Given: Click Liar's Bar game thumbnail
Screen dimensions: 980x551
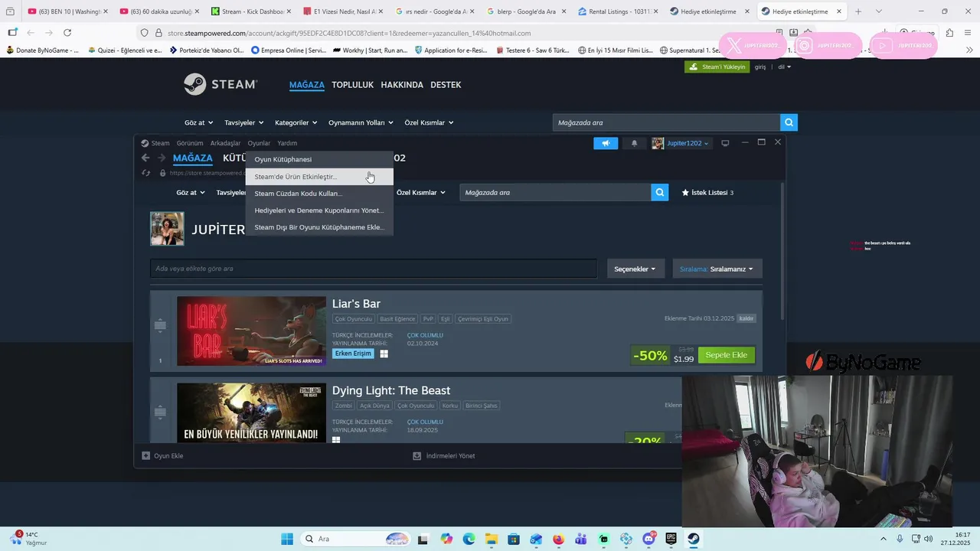Looking at the screenshot, I should pyautogui.click(x=251, y=331).
